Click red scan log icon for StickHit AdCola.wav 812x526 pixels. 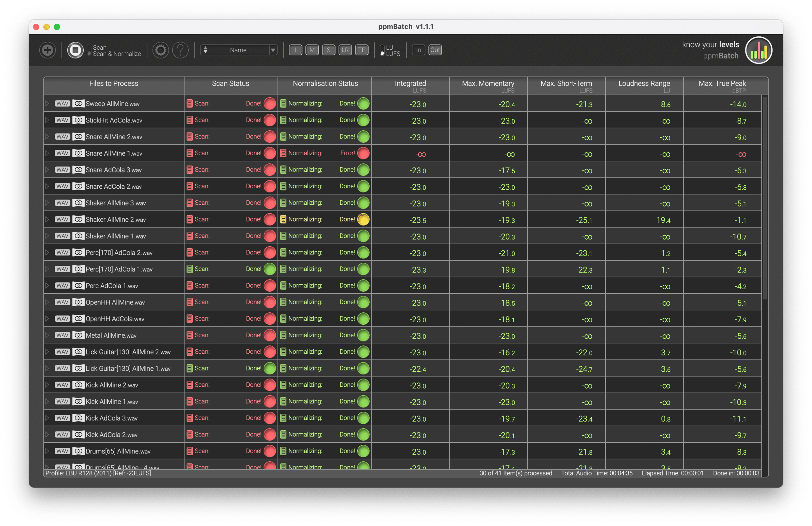pos(190,120)
